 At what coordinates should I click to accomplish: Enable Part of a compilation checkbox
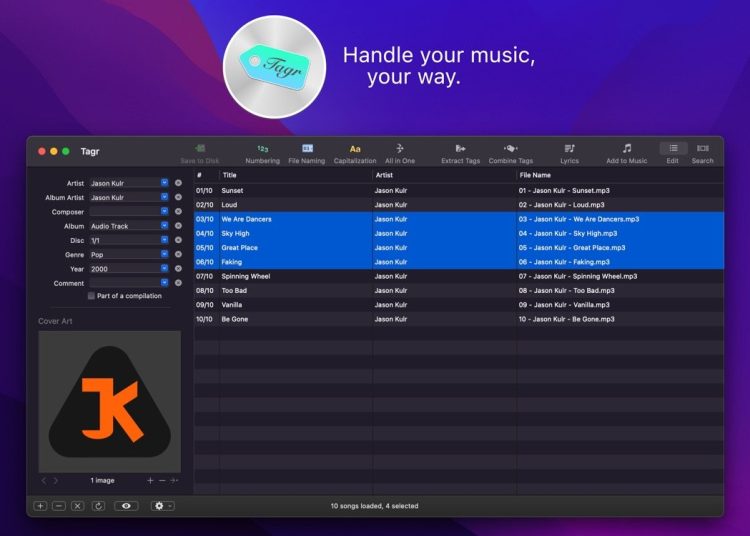click(92, 296)
